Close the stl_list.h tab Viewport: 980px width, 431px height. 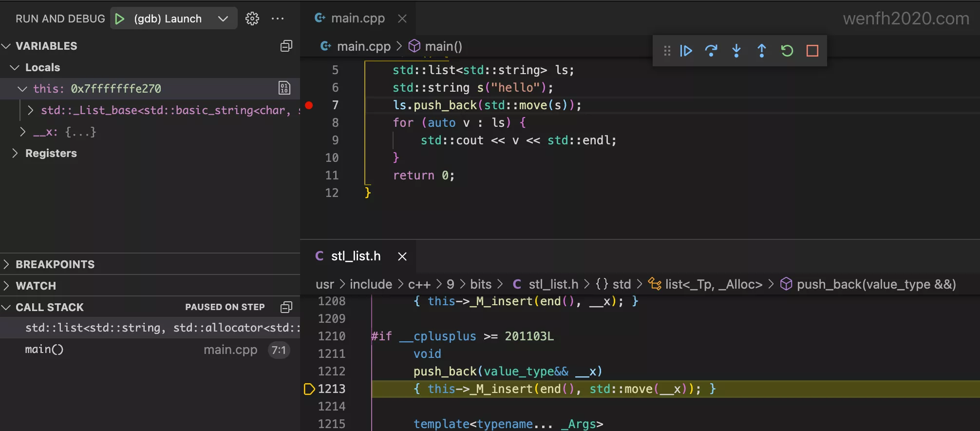tap(402, 256)
